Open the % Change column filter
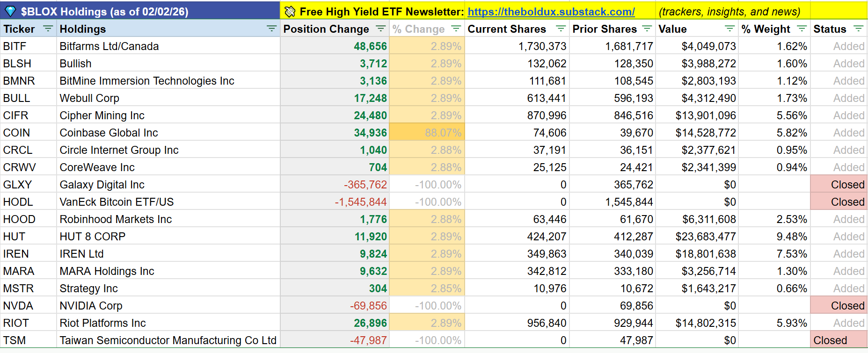Image resolution: width=868 pixels, height=353 pixels. tap(456, 29)
